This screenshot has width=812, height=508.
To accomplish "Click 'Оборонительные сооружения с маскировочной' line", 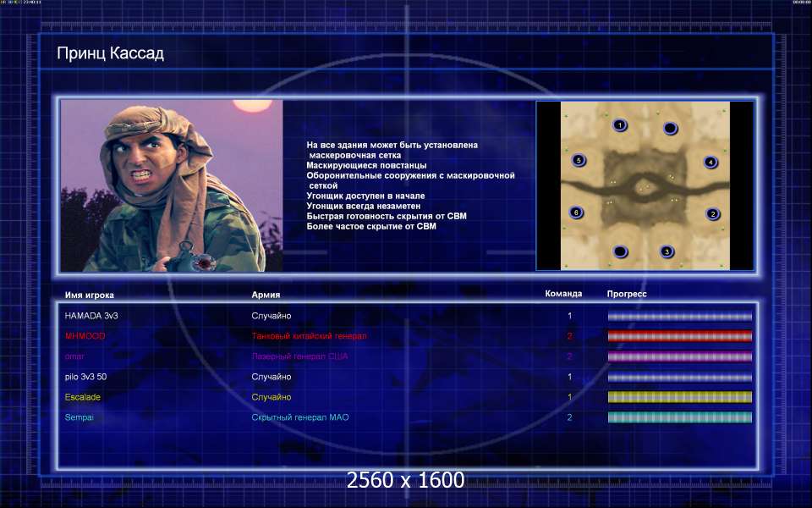I will (x=411, y=176).
